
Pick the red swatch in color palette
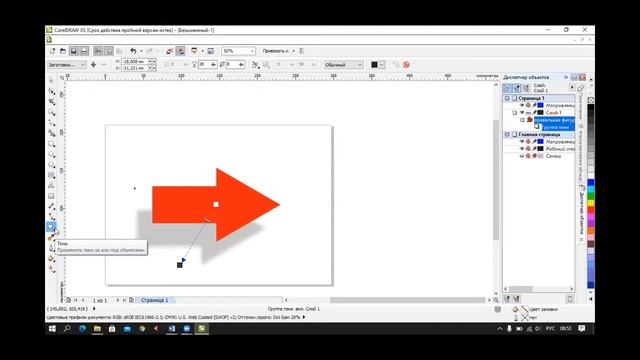(x=591, y=210)
